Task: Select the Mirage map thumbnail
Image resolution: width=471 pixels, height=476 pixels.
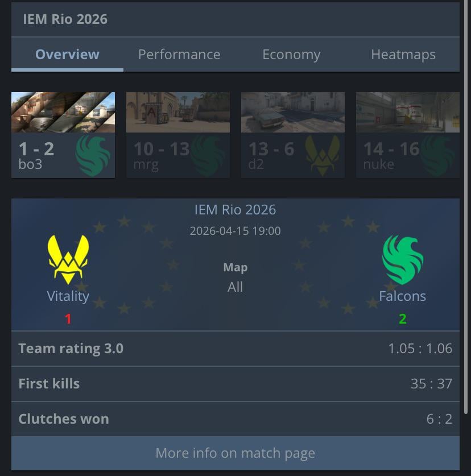Action: pyautogui.click(x=178, y=135)
